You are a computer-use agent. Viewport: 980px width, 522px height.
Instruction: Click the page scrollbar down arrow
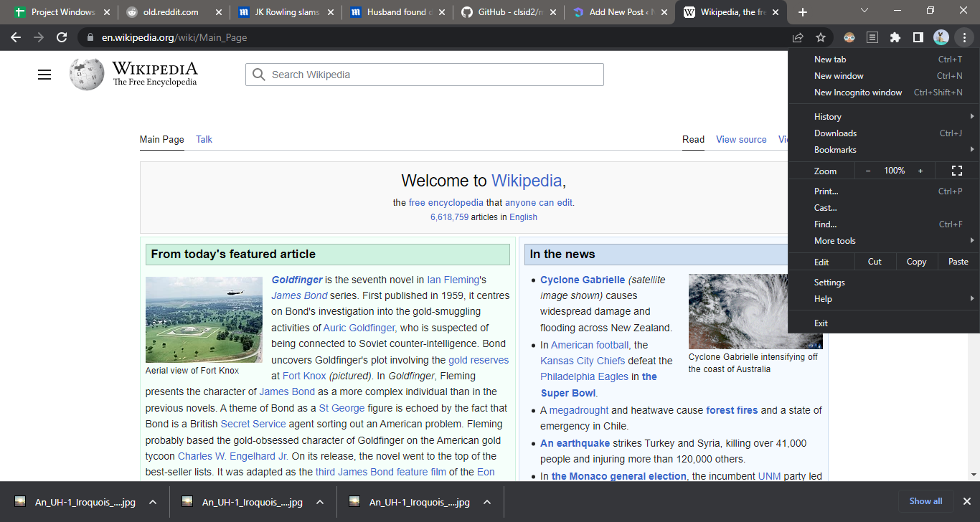pyautogui.click(x=974, y=475)
